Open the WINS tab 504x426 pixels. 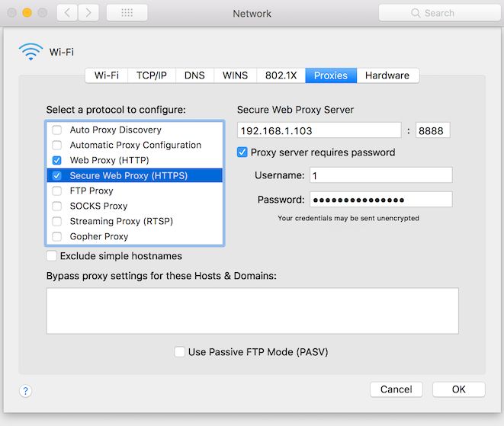click(236, 75)
